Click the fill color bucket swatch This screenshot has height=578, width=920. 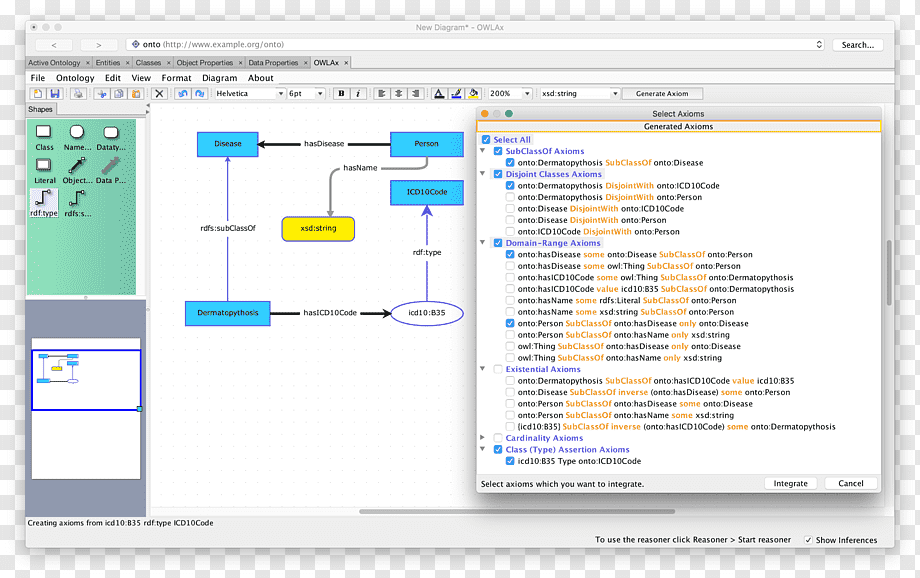coord(473,93)
